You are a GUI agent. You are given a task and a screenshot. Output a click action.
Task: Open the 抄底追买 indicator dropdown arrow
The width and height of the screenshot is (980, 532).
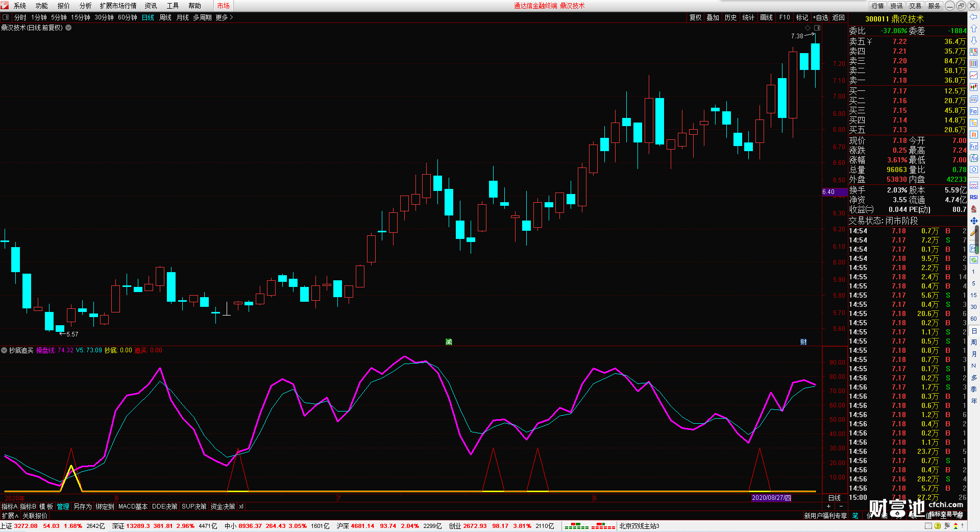4,350
